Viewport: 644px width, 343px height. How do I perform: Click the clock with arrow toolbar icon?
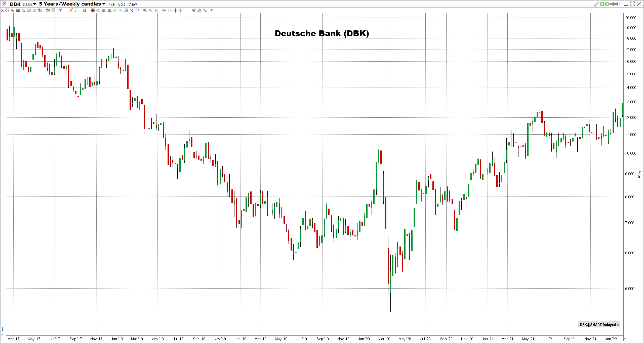(x=29, y=10)
